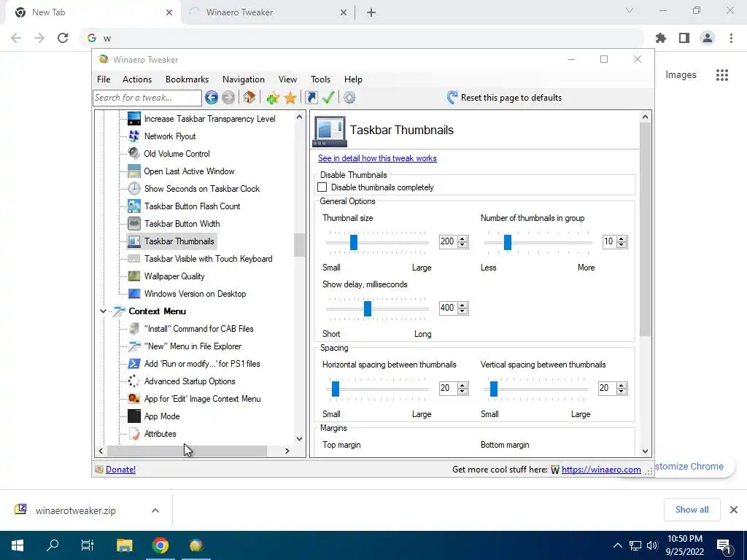Open the Bookmarks menu

(x=187, y=79)
